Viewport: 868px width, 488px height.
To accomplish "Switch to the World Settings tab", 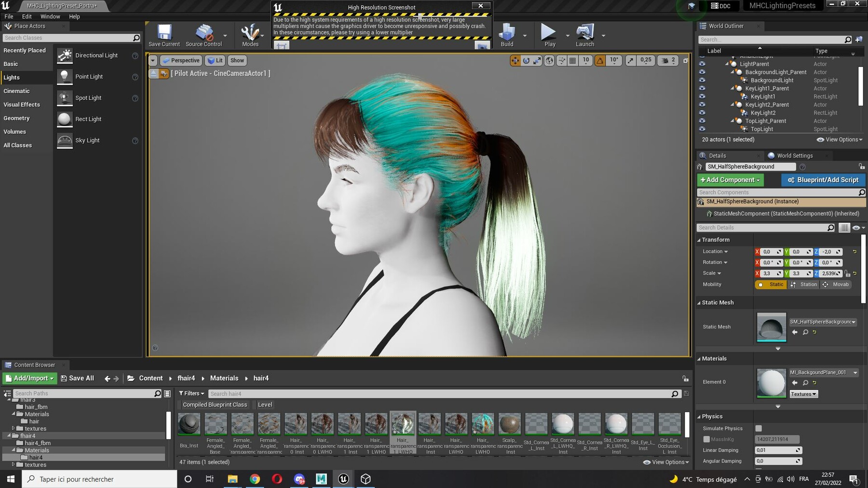I will tap(794, 156).
